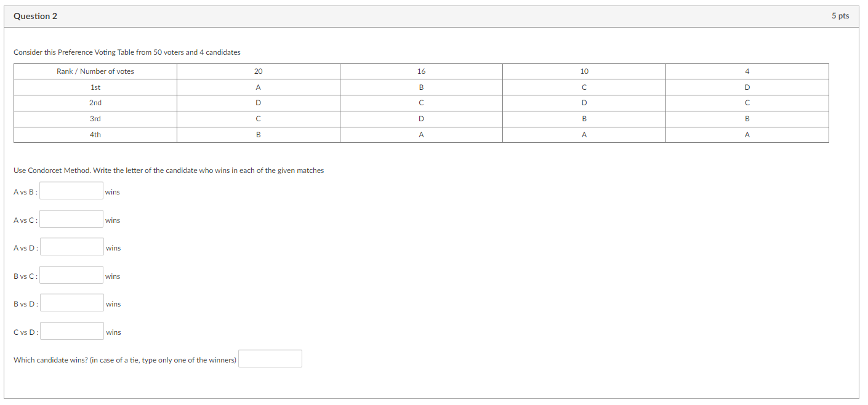The height and width of the screenshot is (405, 868).
Task: Click the A vs B answer input field
Action: tap(71, 191)
